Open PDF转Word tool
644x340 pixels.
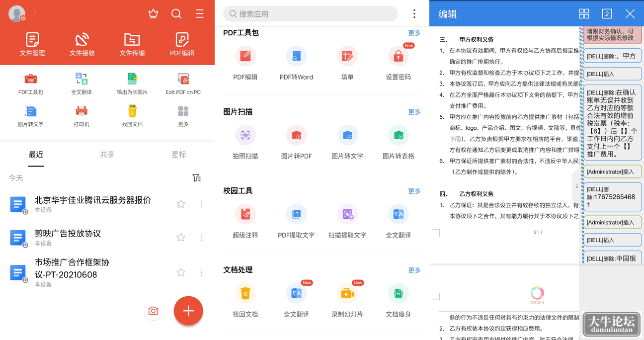(x=296, y=63)
